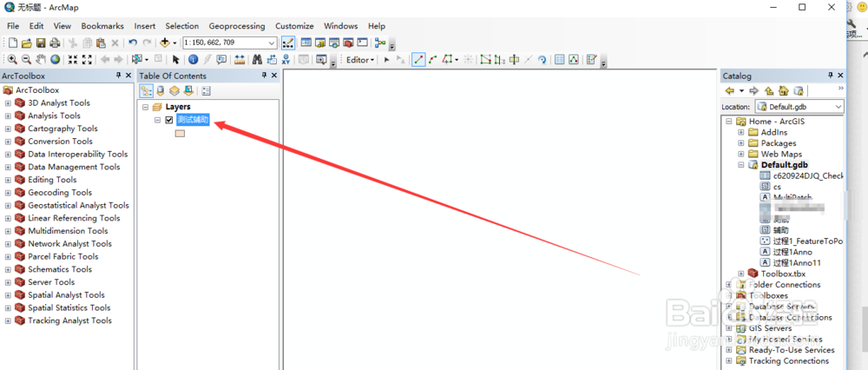Image resolution: width=868 pixels, height=370 pixels.
Task: Open the Editor dropdown menu
Action: (360, 60)
